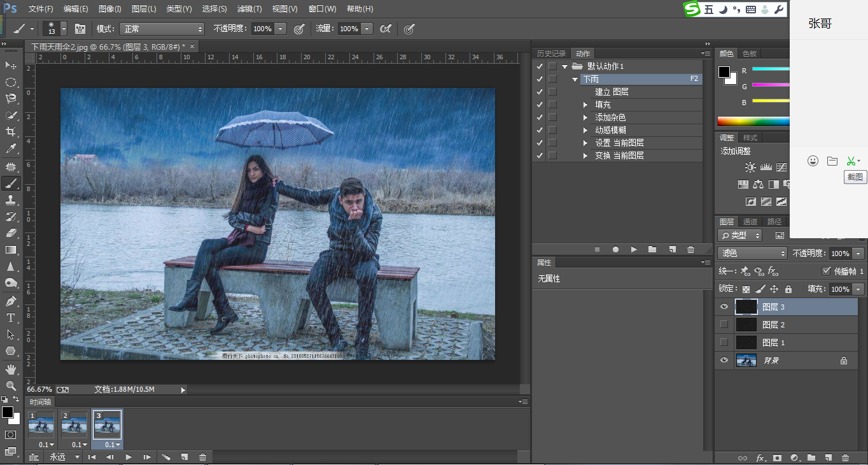Expand the 添加杂色 action step
This screenshot has width=868, height=465.
click(585, 117)
